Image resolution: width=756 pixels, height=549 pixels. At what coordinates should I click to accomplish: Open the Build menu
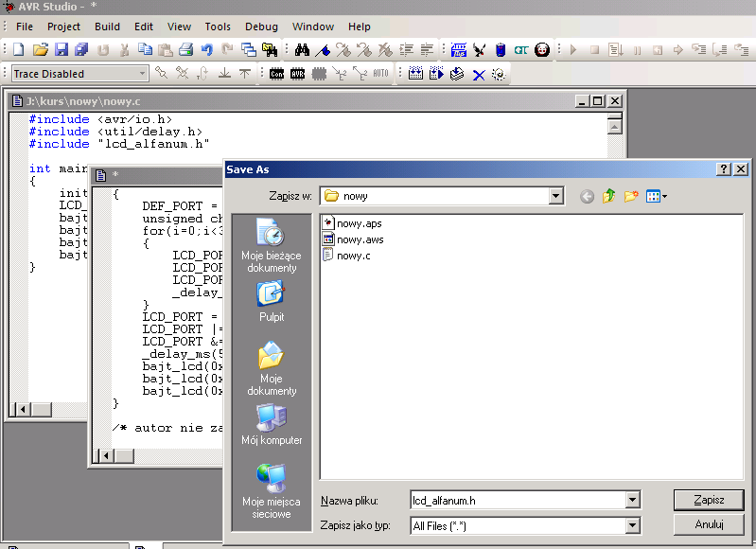pyautogui.click(x=107, y=27)
